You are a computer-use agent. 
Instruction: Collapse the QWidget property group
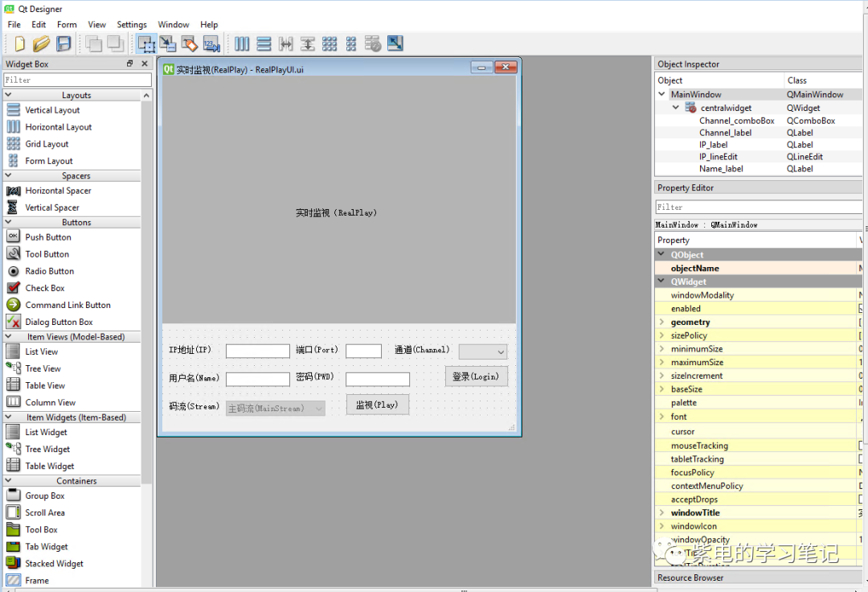click(661, 282)
